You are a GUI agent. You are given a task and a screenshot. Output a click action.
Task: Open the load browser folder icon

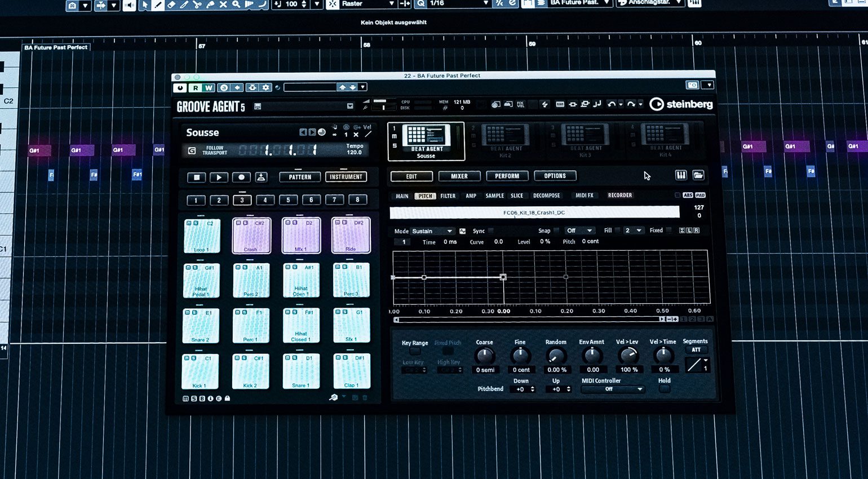[698, 175]
